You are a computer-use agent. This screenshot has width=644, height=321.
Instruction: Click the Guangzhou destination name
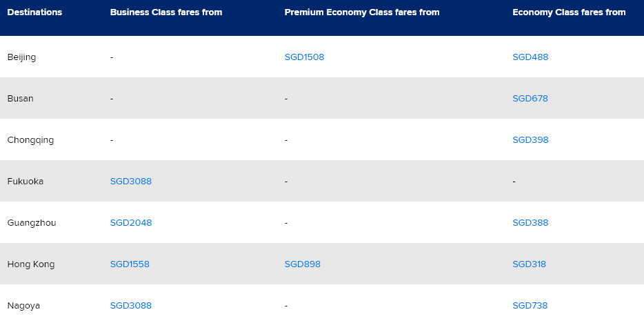point(32,223)
